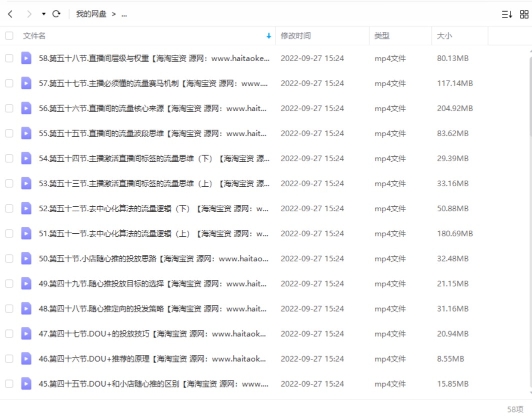Select file name 49.第四十九节.随心推投放目标的选择
532x418 pixels.
152,283
